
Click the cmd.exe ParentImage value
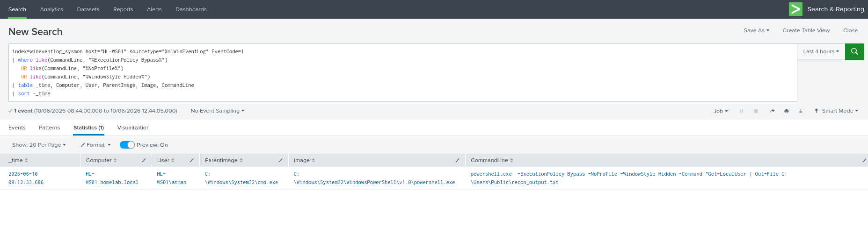click(241, 178)
